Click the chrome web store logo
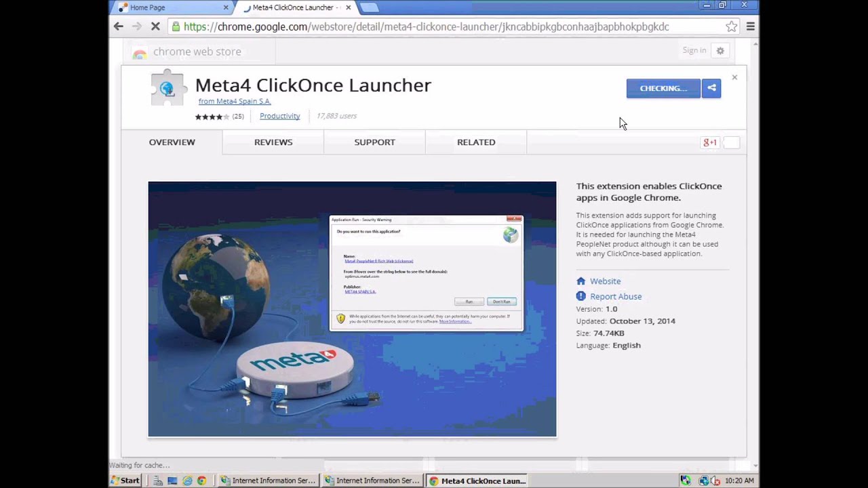 (x=186, y=52)
